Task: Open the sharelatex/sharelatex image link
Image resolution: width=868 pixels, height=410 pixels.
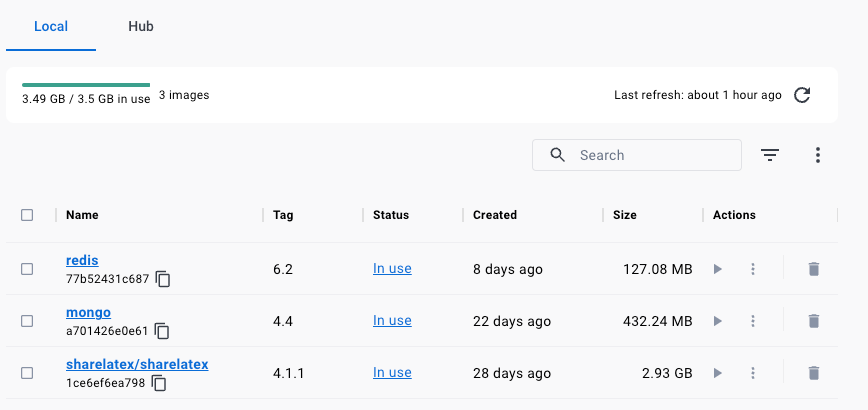Action: coord(137,364)
